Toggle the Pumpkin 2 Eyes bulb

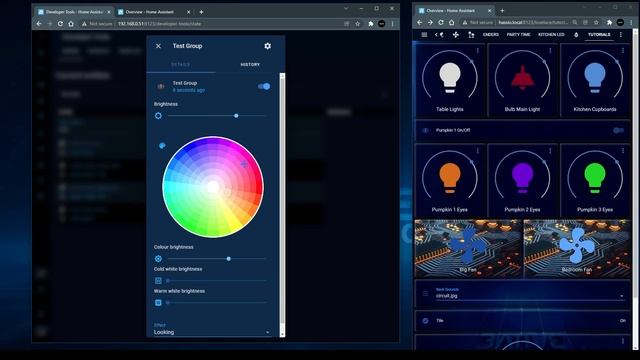(x=522, y=178)
